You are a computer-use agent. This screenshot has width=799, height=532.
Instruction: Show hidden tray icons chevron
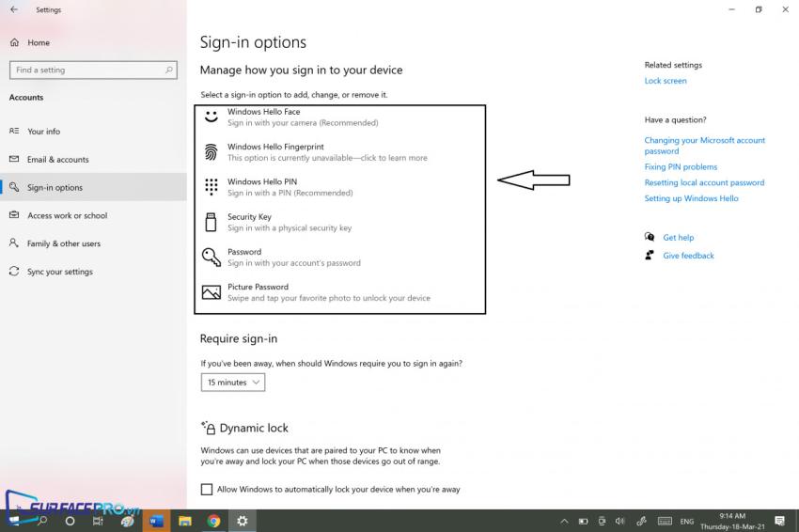tap(564, 522)
